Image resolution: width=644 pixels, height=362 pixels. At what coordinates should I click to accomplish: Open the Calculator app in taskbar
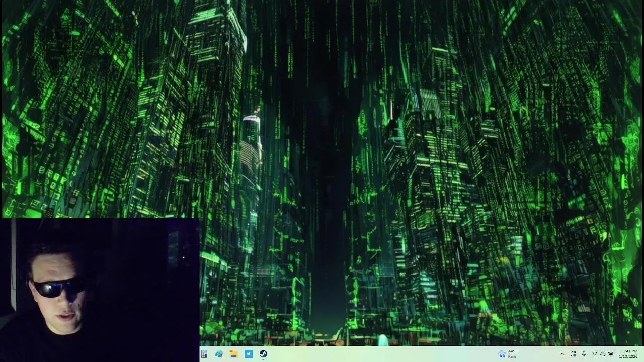pos(204,354)
